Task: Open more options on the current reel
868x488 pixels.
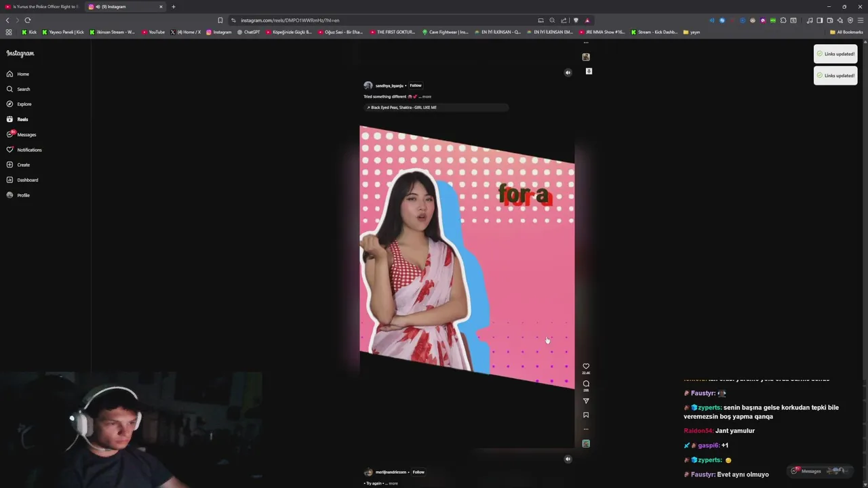Action: click(x=586, y=428)
